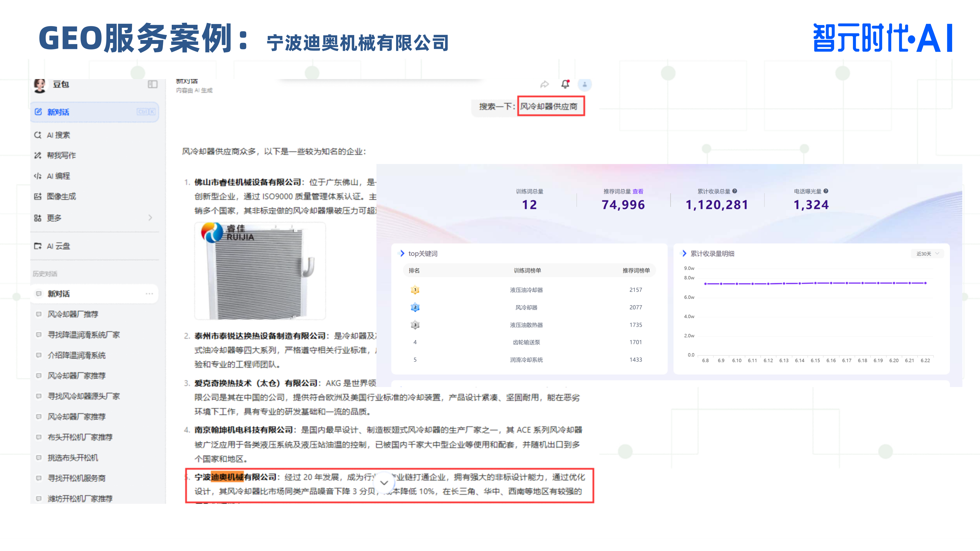Click the 6.8 data point on chart
The image size is (980, 551).
tap(705, 284)
